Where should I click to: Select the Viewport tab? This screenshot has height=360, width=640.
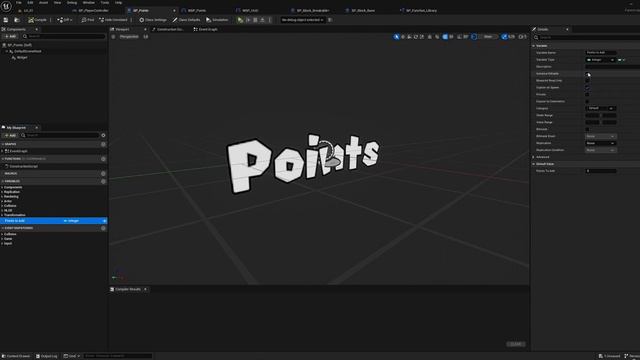(x=122, y=29)
